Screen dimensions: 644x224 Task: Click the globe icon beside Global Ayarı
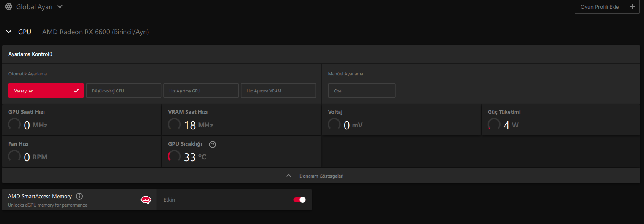(x=9, y=7)
